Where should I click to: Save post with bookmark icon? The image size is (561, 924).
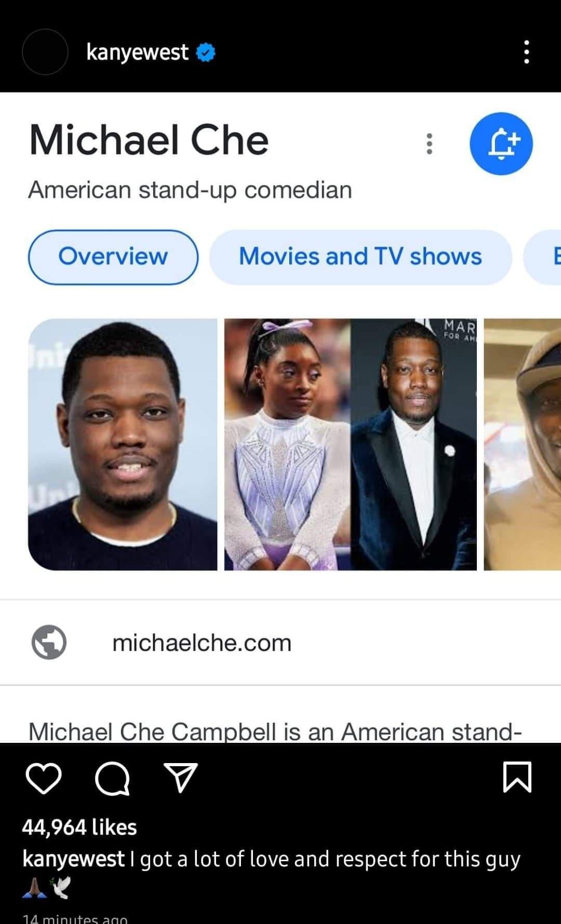pos(517,777)
